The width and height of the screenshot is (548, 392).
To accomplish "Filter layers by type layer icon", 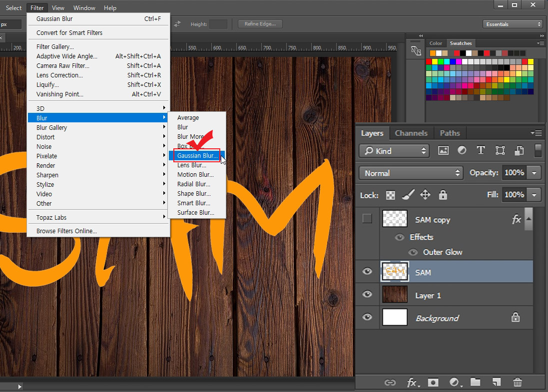I will point(481,151).
